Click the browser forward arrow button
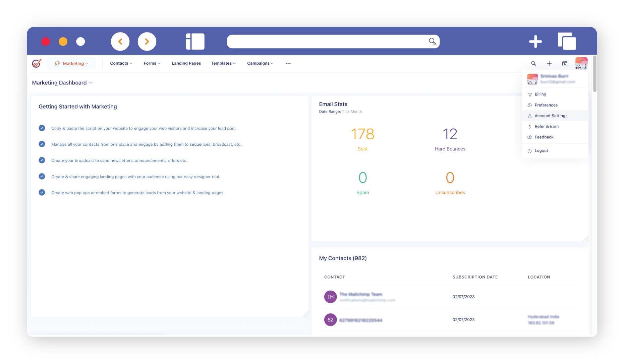Viewport: 624px width, 364px height. coord(147,42)
